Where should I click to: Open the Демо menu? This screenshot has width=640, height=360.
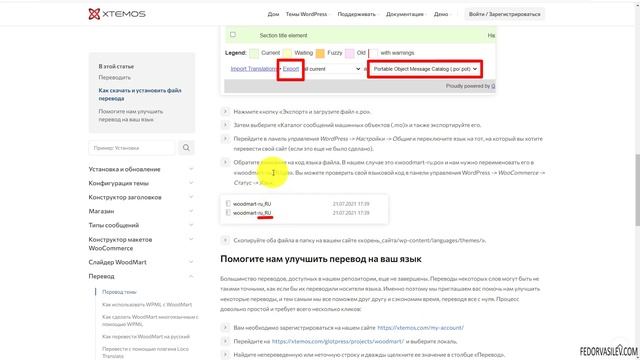(441, 14)
